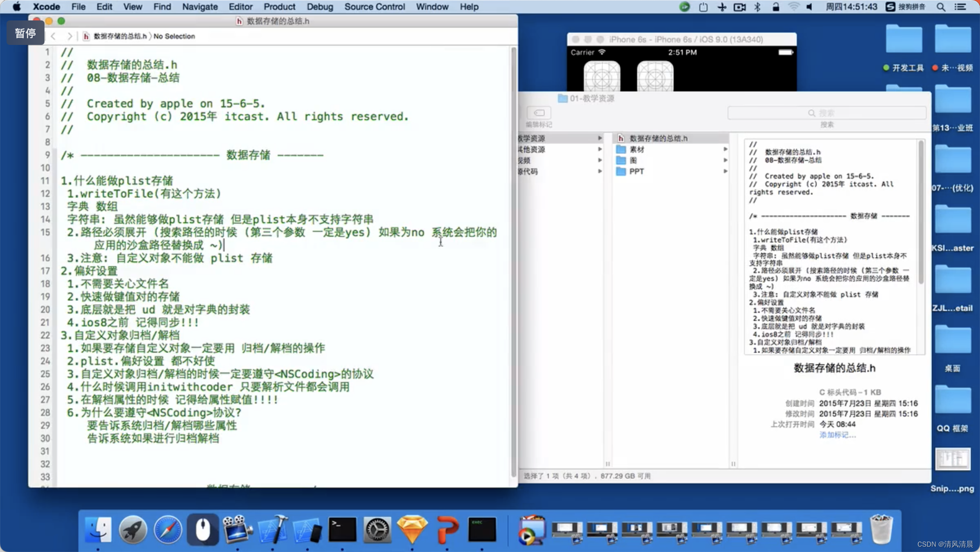The height and width of the screenshot is (552, 980).
Task: Click line 16 text 自定义对象不能做 plist 存储
Action: point(195,258)
